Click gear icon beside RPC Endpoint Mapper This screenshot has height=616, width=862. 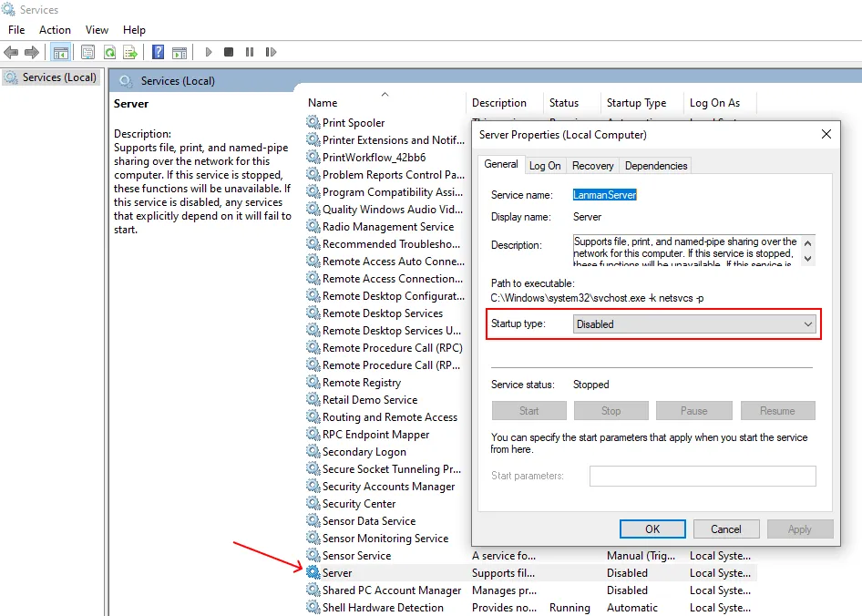click(x=313, y=434)
